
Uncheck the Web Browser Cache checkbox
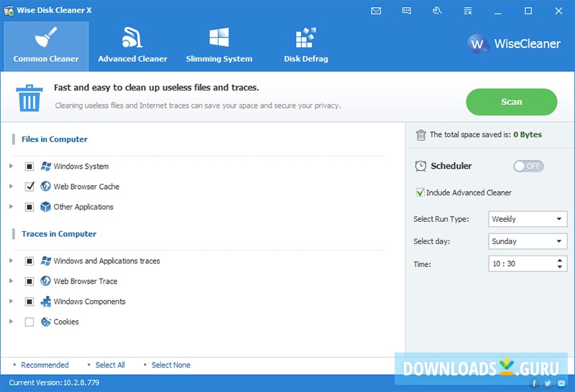tap(29, 187)
